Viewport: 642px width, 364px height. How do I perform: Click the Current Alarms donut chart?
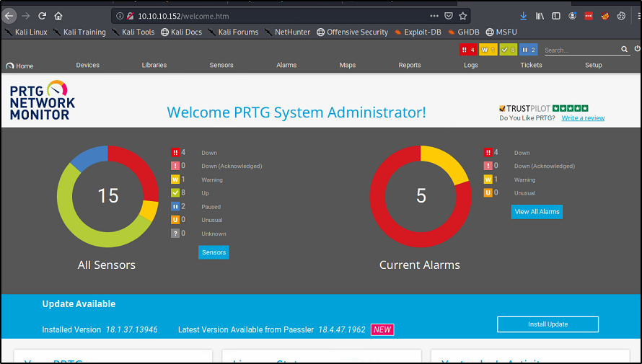click(421, 196)
